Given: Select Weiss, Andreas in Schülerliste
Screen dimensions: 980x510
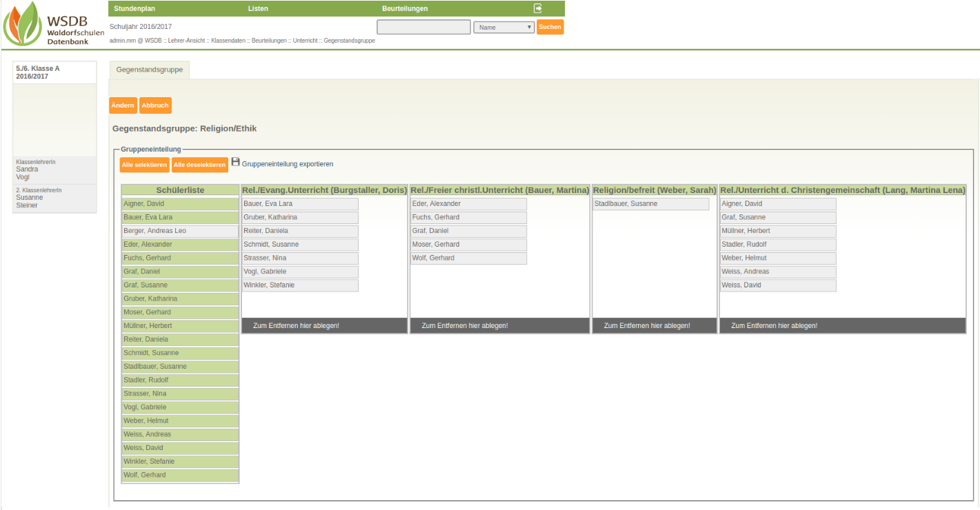Looking at the screenshot, I should coord(180,434).
